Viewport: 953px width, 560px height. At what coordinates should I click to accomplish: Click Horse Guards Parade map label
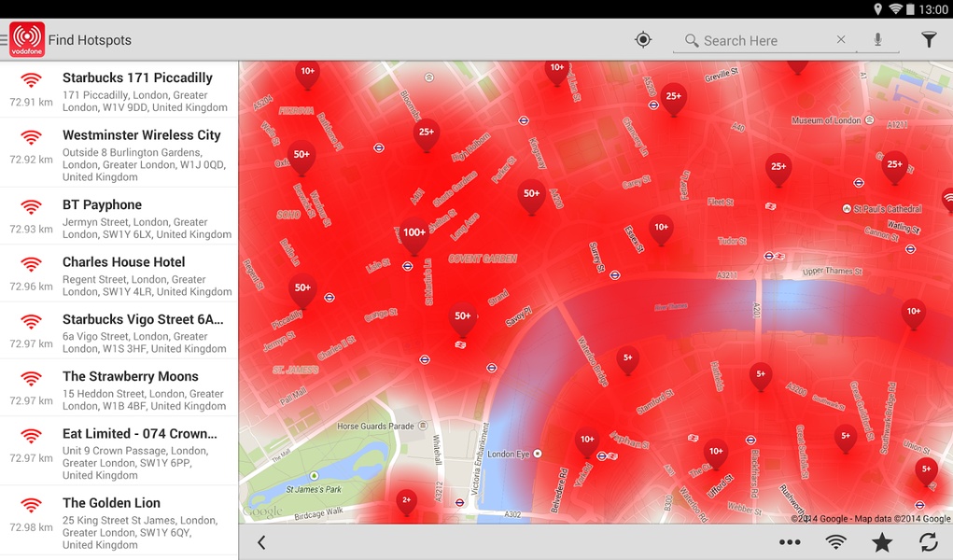coord(375,427)
